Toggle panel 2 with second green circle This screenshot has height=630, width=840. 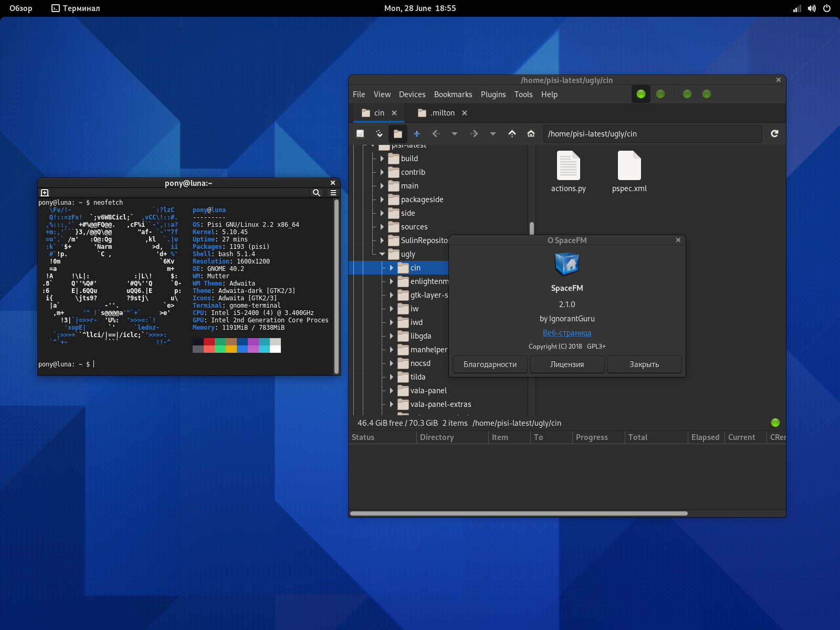660,94
